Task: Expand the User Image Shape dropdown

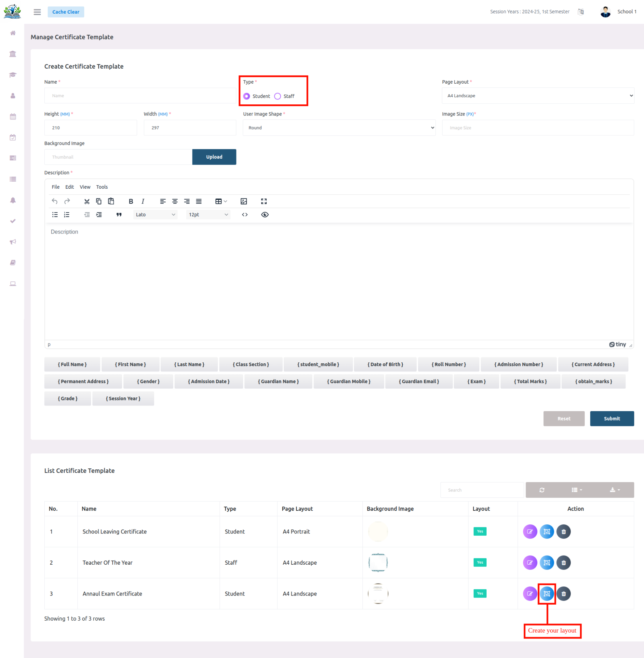Action: (x=339, y=128)
